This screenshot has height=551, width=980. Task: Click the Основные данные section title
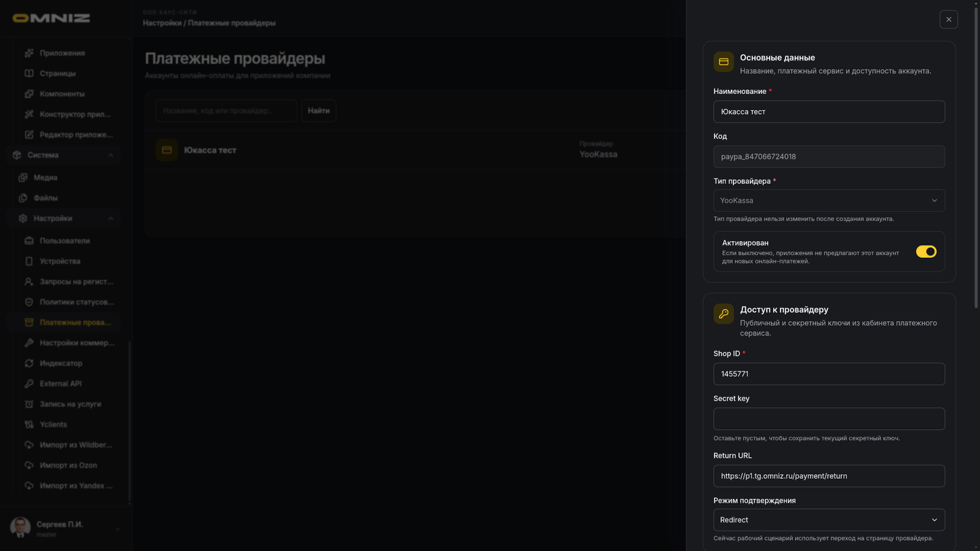point(777,58)
